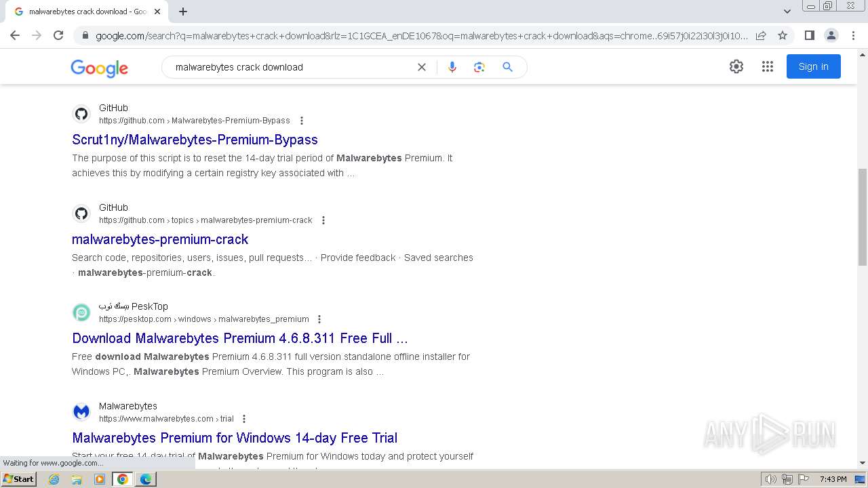Open options for Malwarebytes-Premium-Bypass result

point(302,121)
